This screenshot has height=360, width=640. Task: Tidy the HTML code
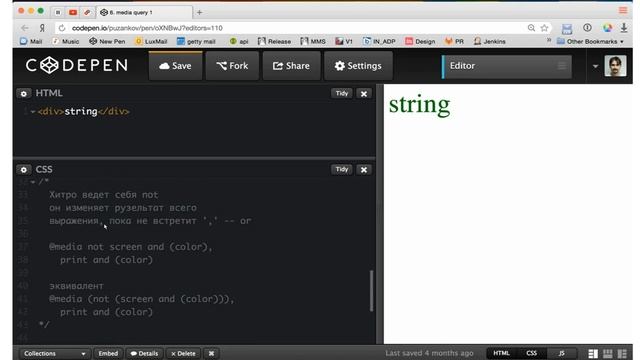[x=342, y=93]
